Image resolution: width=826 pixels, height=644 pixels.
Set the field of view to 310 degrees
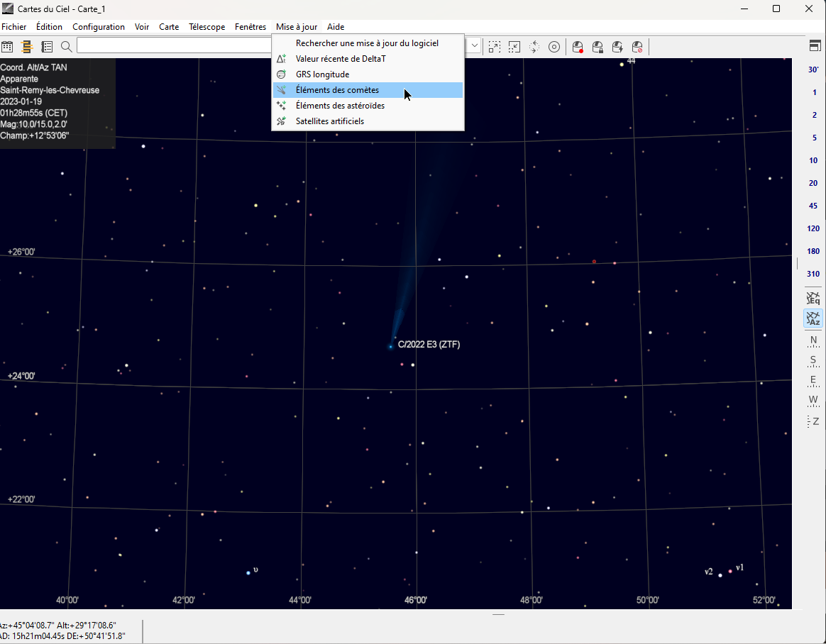click(x=813, y=273)
